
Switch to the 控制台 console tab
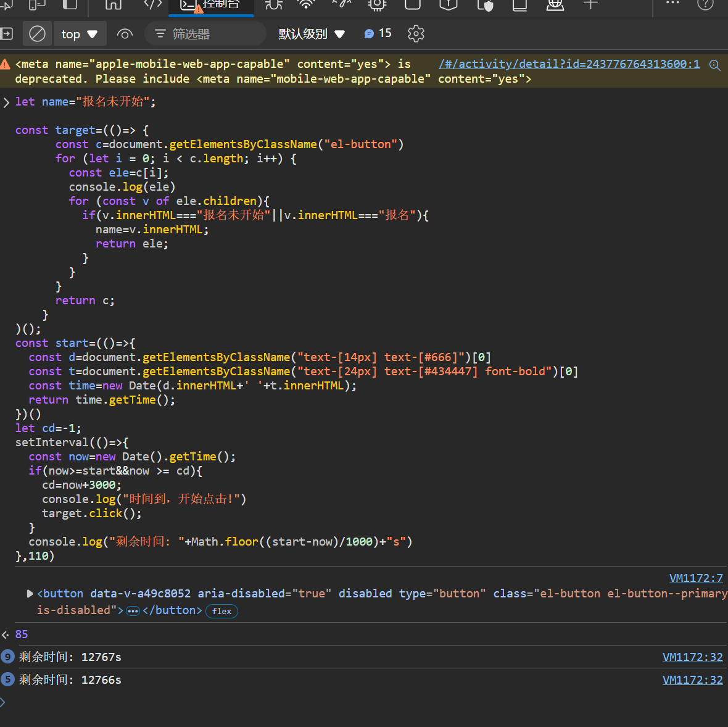(211, 7)
